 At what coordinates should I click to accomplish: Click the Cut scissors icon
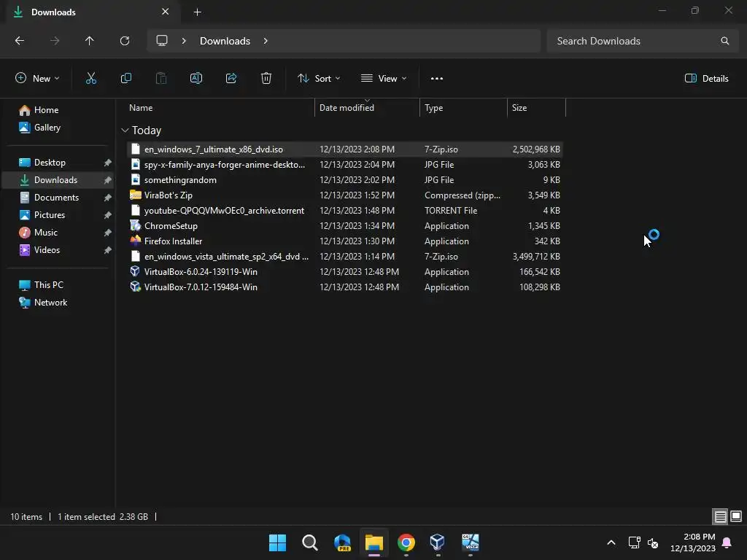[91, 79]
